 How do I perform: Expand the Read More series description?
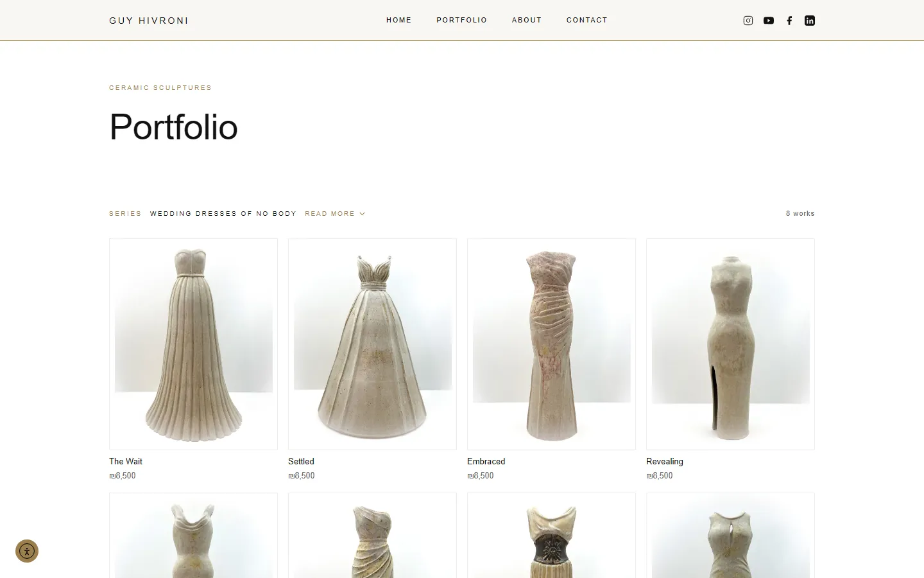click(335, 213)
